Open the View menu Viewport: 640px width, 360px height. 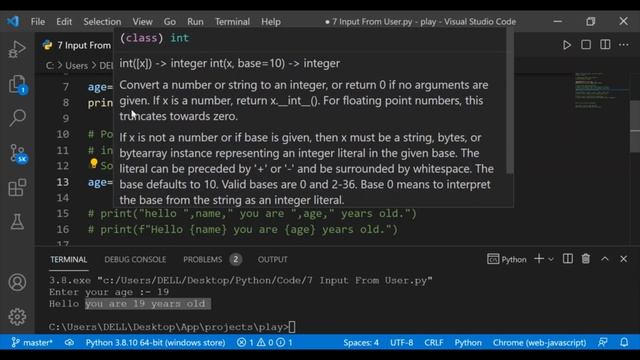pos(142,22)
